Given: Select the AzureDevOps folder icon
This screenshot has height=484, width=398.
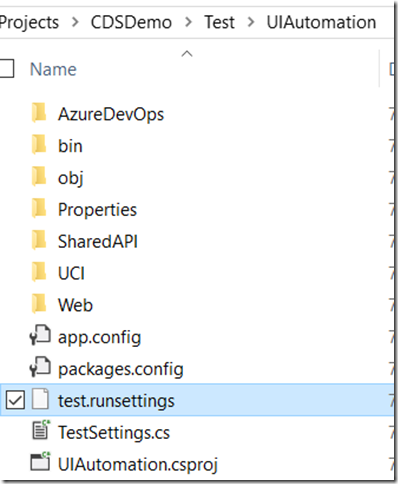Looking at the screenshot, I should point(39,113).
